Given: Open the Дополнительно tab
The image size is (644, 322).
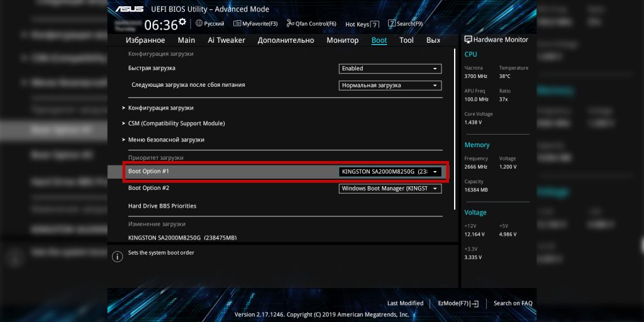Looking at the screenshot, I should (286, 40).
